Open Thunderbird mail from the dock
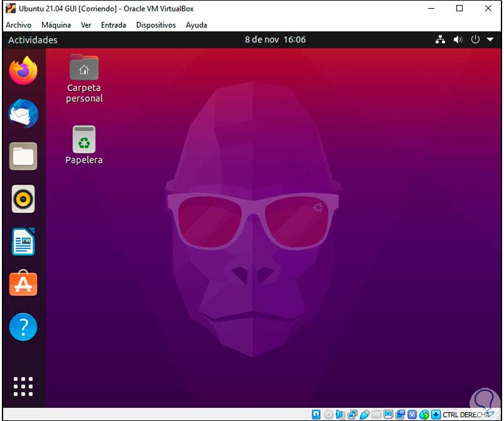Screen dimensions: 504x421 point(23,114)
